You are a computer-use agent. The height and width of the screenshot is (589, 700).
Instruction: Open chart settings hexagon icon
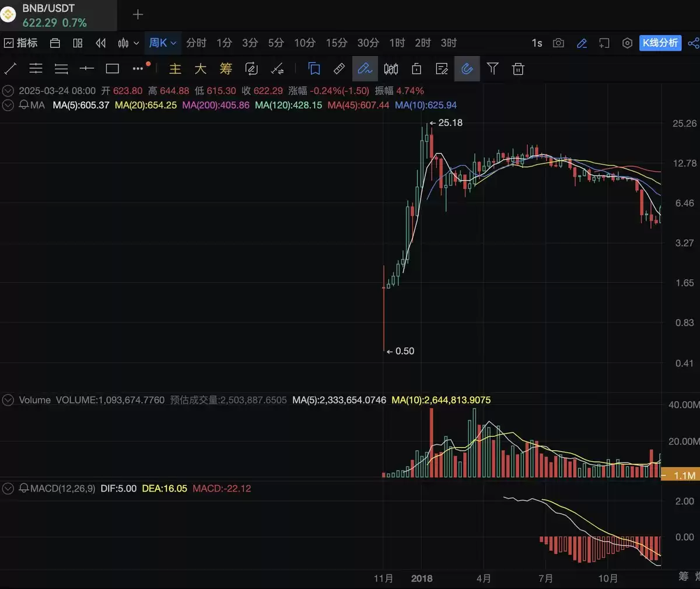click(627, 43)
